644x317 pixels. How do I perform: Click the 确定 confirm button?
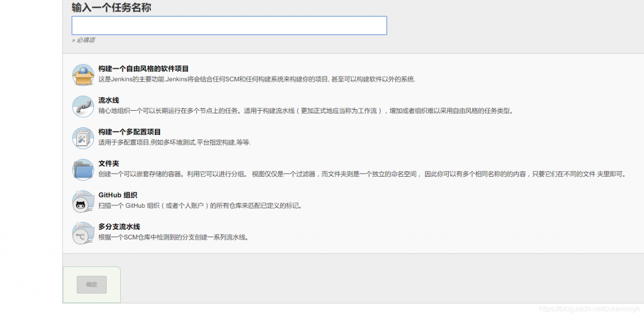click(x=92, y=284)
